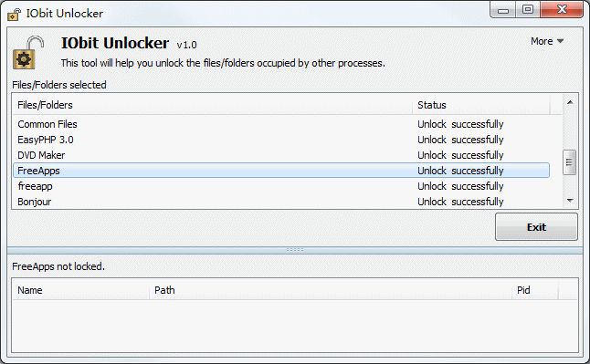Click the small title bar lock icon
Viewport: 590px width, 364px height.
click(15, 15)
